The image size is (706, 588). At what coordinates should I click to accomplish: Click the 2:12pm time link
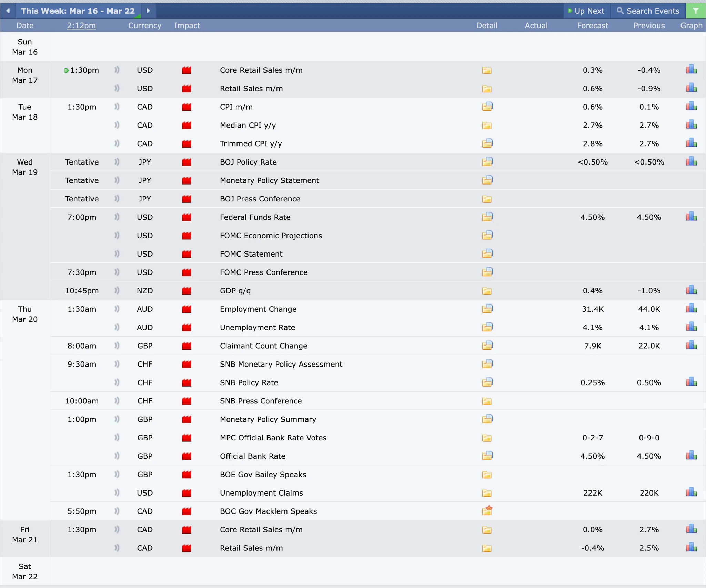[81, 26]
